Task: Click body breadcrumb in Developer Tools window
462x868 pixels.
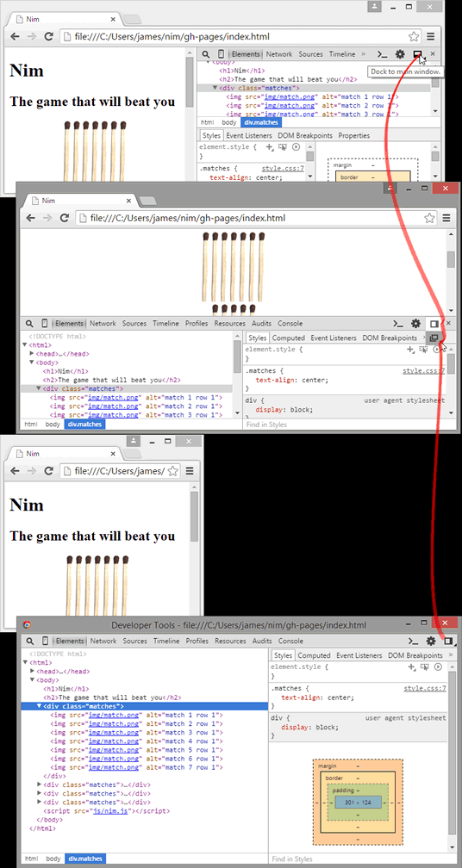Action: 53,859
